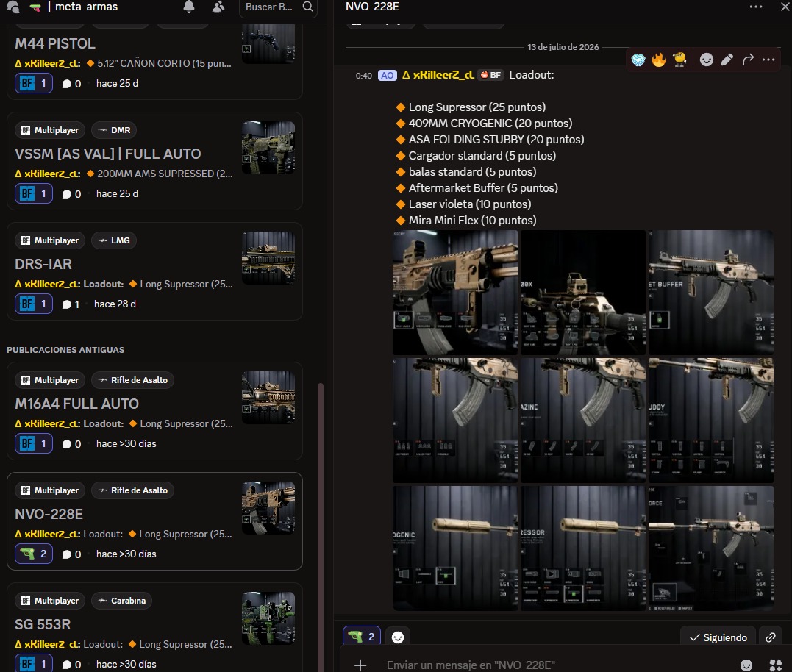This screenshot has height=672, width=792.
Task: Open the SG 553R post
Action: click(x=43, y=624)
